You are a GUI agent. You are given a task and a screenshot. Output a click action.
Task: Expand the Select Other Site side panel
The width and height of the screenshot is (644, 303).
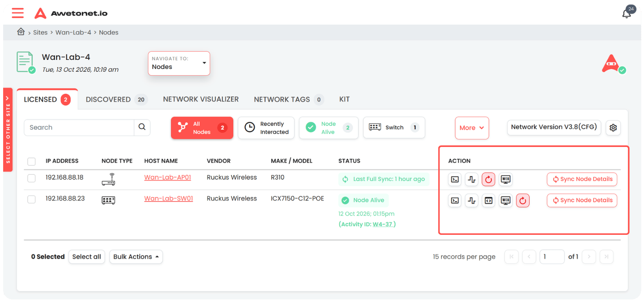point(8,130)
